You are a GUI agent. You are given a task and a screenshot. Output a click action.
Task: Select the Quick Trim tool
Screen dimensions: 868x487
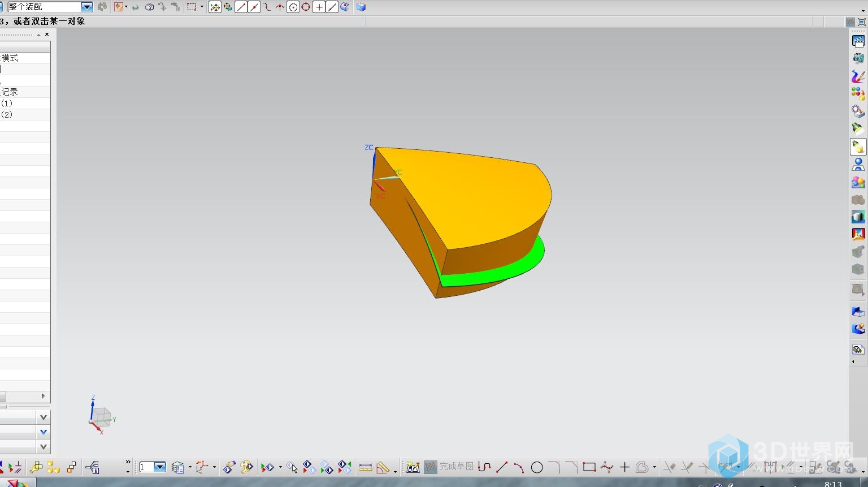(x=670, y=467)
